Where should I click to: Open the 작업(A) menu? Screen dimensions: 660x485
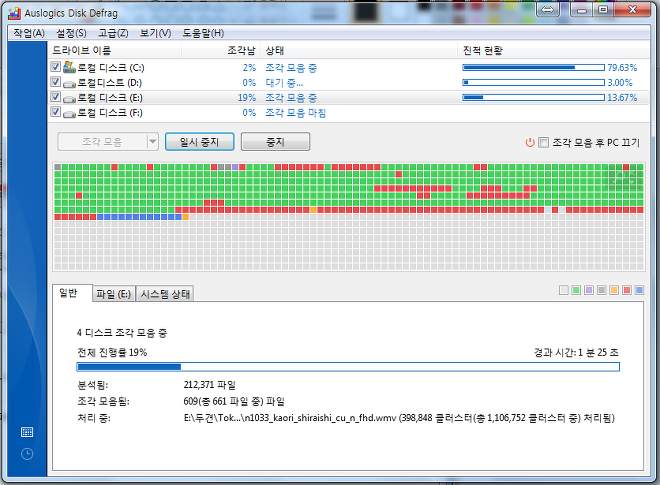(29, 33)
